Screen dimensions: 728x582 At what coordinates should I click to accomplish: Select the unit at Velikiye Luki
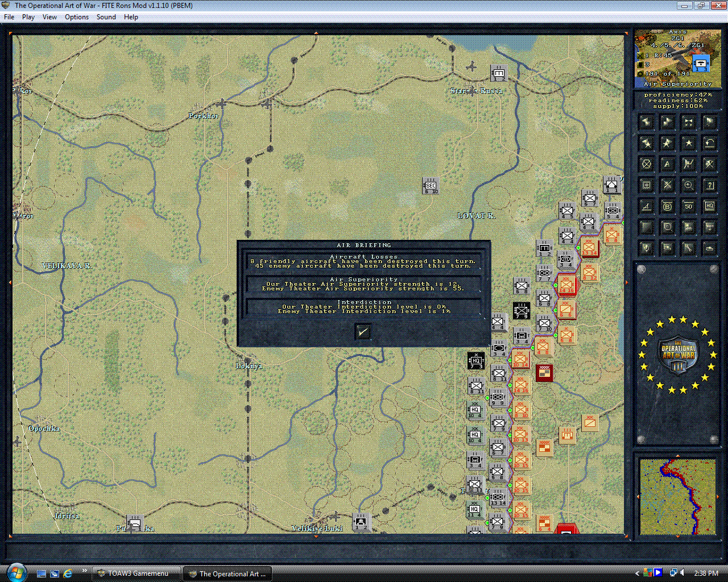(361, 522)
